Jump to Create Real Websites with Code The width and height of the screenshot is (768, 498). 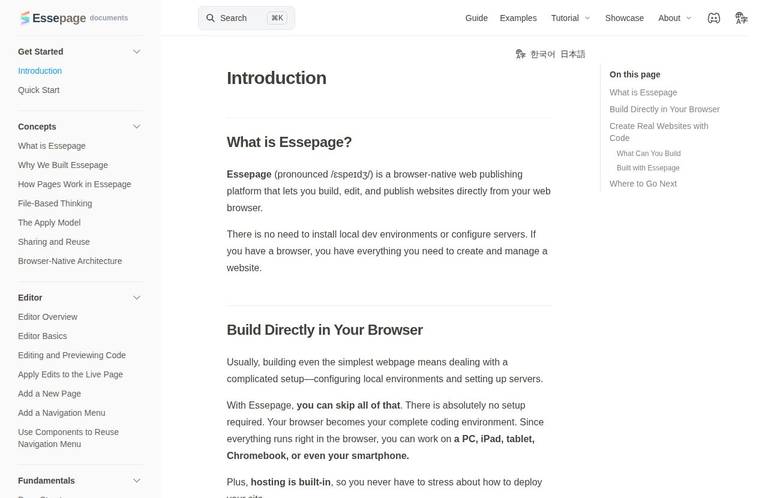click(659, 132)
